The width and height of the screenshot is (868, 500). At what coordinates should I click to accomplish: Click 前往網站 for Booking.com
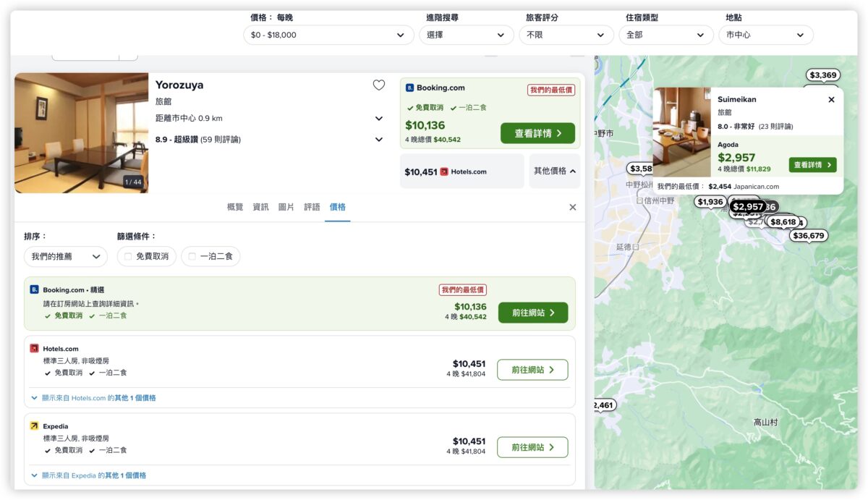point(533,313)
